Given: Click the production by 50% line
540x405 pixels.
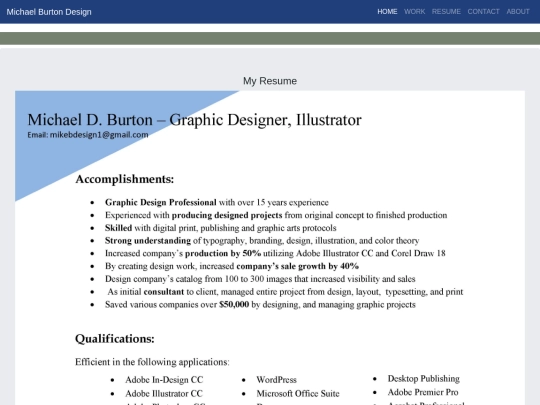Looking at the screenshot, I should pyautogui.click(x=275, y=253).
